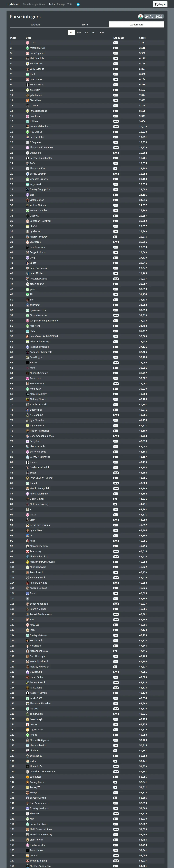Select the All language filter
The height and width of the screenshot is (868, 174).
coord(71,33)
